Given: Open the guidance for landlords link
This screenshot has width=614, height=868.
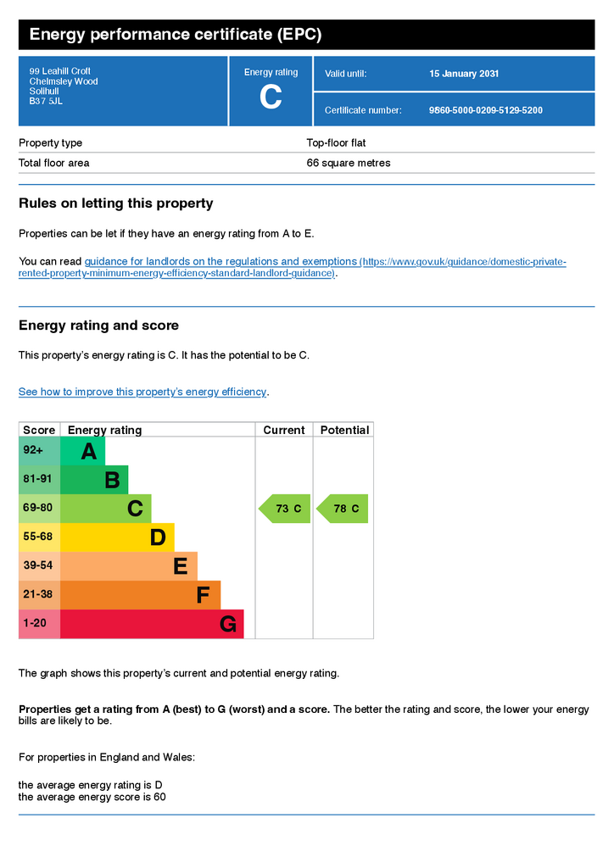Looking at the screenshot, I should (293, 267).
